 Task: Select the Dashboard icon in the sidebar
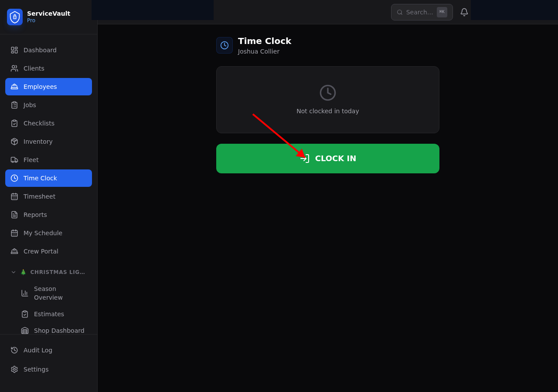(x=14, y=50)
